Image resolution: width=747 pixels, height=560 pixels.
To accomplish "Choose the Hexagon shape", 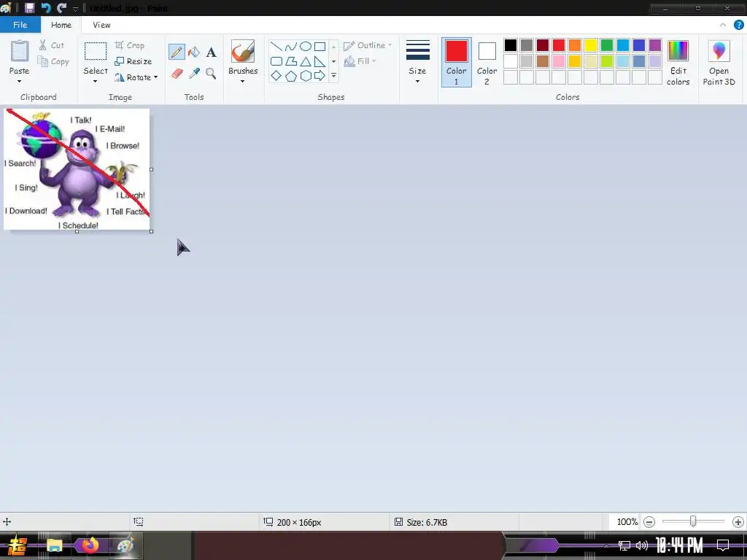I will click(x=306, y=76).
